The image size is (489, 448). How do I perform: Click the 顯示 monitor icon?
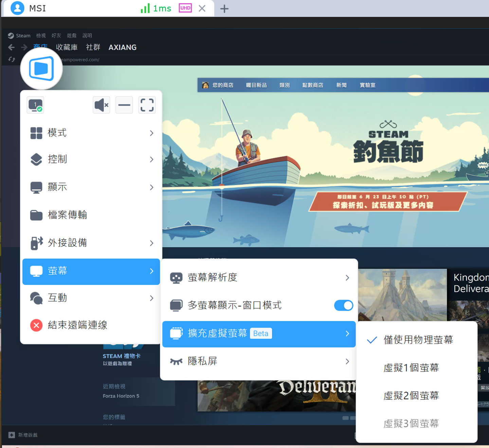pos(36,187)
